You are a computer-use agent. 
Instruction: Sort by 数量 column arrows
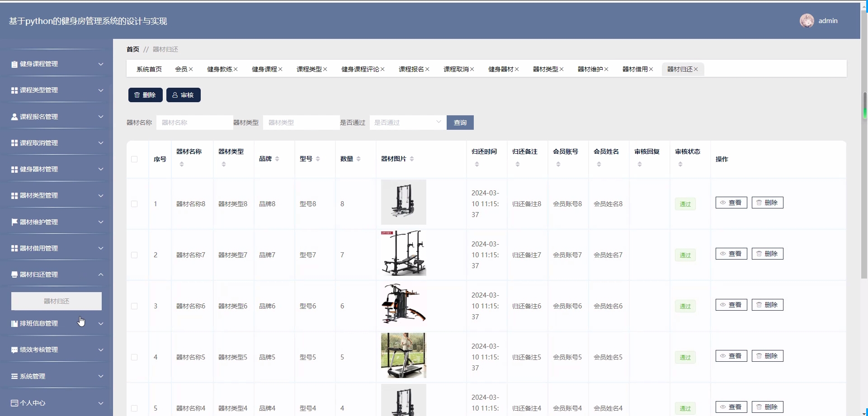[x=359, y=159]
